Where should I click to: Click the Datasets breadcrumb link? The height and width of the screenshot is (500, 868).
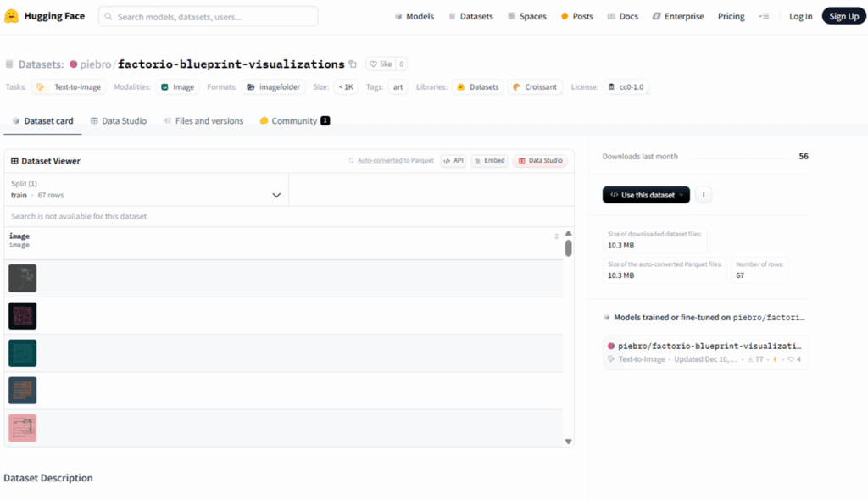pos(41,64)
